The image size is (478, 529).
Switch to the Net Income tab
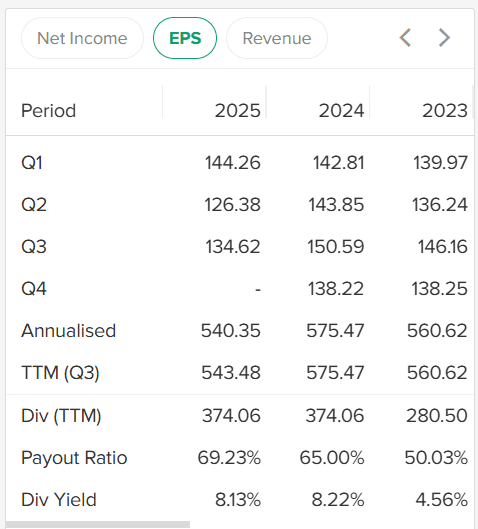(82, 38)
